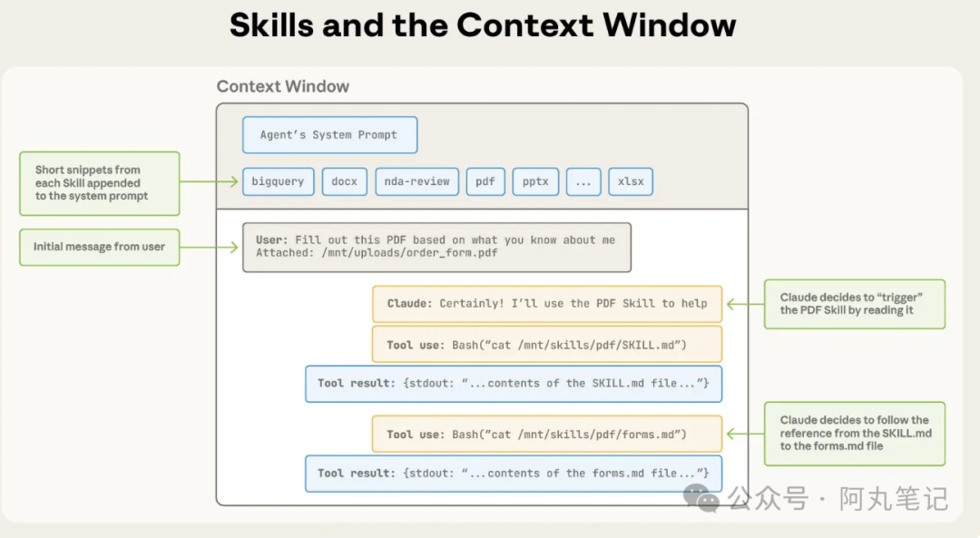Select the xlsx skill chip
Image resolution: width=980 pixels, height=538 pixels.
[x=631, y=181]
